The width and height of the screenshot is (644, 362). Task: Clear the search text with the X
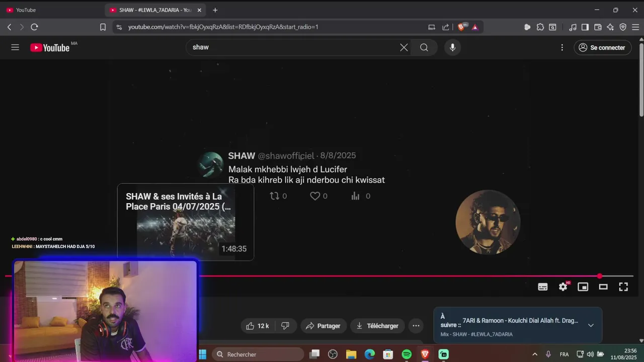click(x=404, y=47)
